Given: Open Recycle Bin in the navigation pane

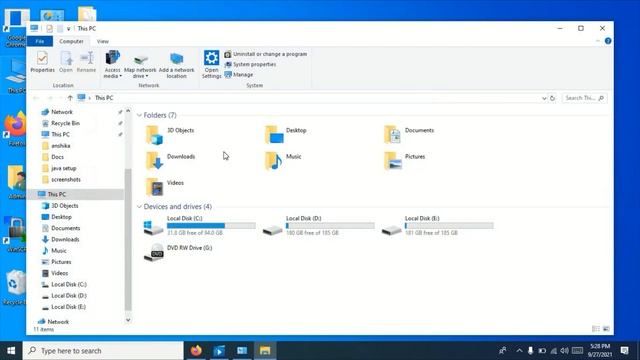Looking at the screenshot, I should pos(65,123).
